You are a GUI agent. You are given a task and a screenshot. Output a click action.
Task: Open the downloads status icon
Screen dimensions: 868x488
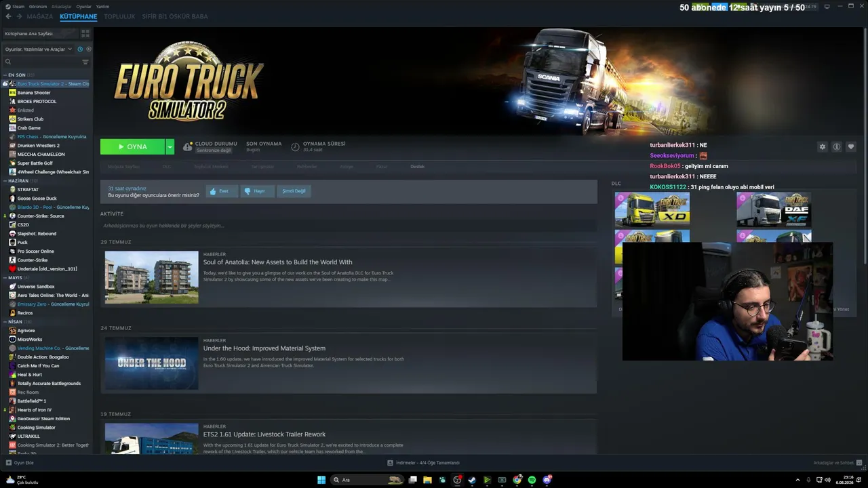coord(390,463)
